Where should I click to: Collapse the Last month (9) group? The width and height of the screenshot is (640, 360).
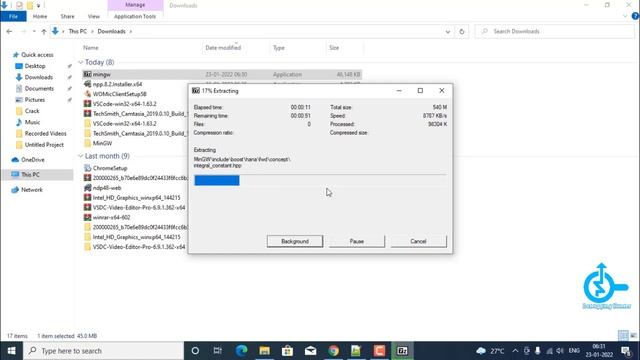pos(80,156)
